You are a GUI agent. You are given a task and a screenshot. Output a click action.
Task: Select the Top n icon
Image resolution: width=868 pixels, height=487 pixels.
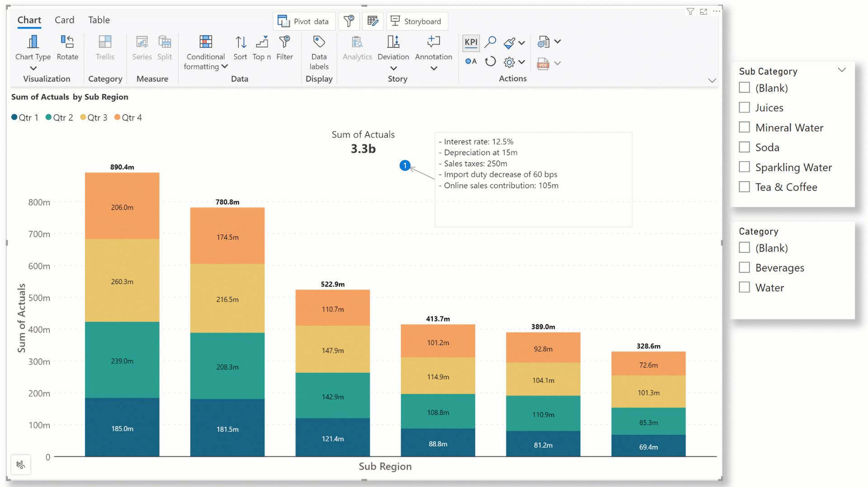pyautogui.click(x=262, y=42)
